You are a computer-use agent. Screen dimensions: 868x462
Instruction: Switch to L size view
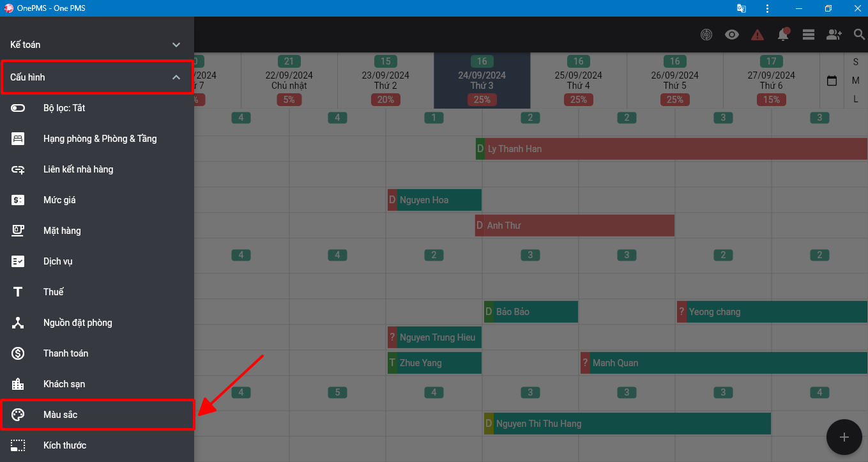pos(856,99)
